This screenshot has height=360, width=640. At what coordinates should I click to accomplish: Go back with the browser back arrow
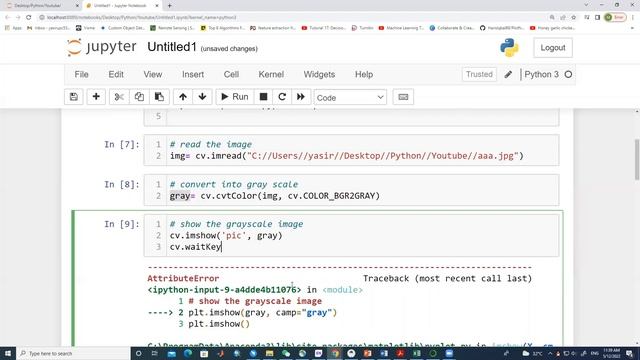8,17
